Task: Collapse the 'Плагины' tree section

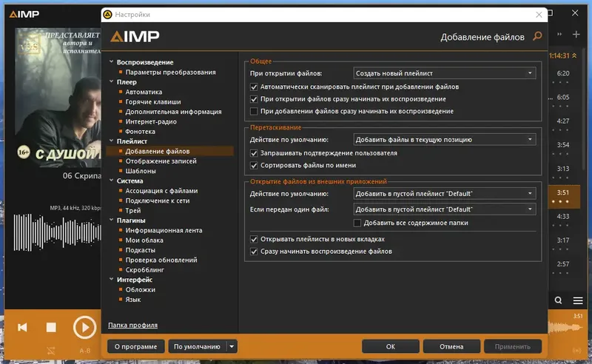Action: click(x=112, y=220)
